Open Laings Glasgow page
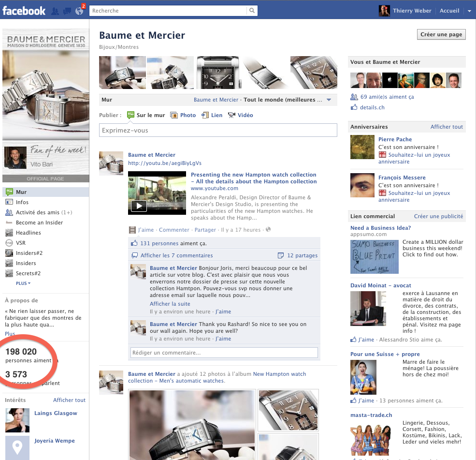This screenshot has width=476, height=460. pyautogui.click(x=56, y=413)
